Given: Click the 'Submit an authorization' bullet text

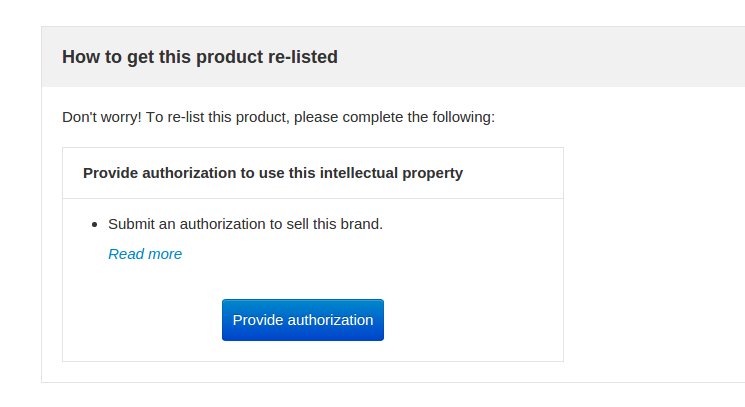Looking at the screenshot, I should [245, 224].
